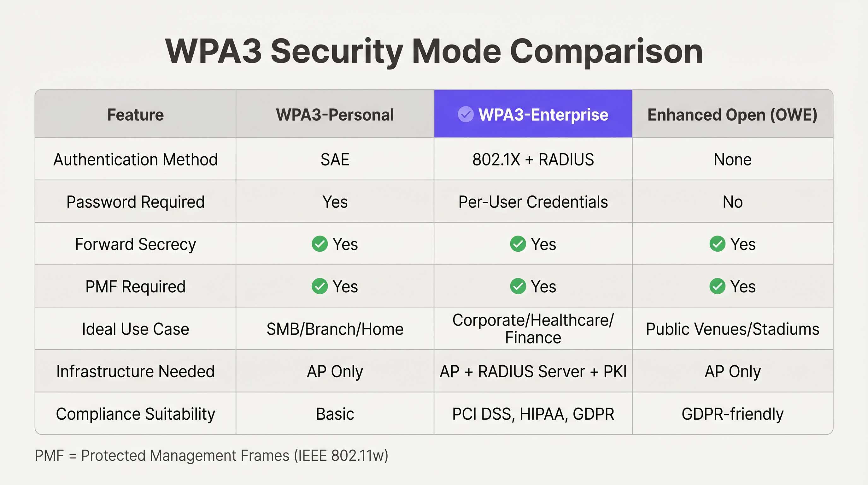This screenshot has width=868, height=485.
Task: Click the PCI DSS, HIPAA, GDPR cell
Action: click(x=533, y=414)
